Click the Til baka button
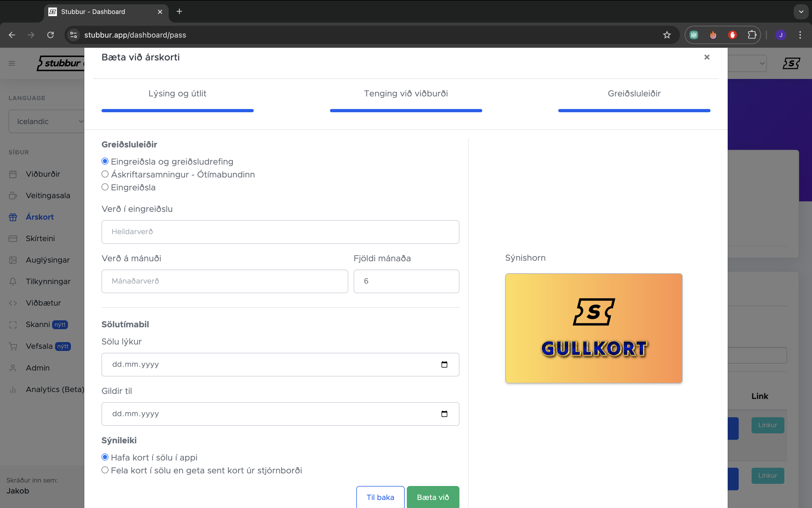The image size is (812, 508). pos(380,497)
